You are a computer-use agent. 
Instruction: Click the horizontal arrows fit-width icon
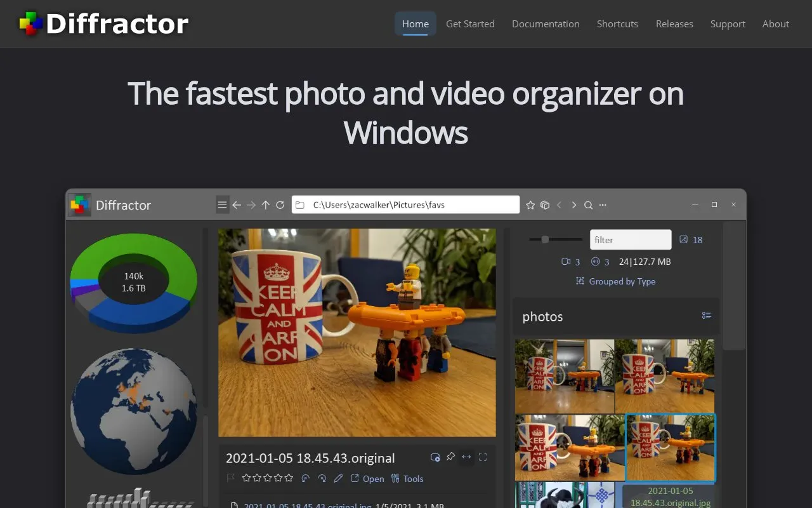click(466, 457)
